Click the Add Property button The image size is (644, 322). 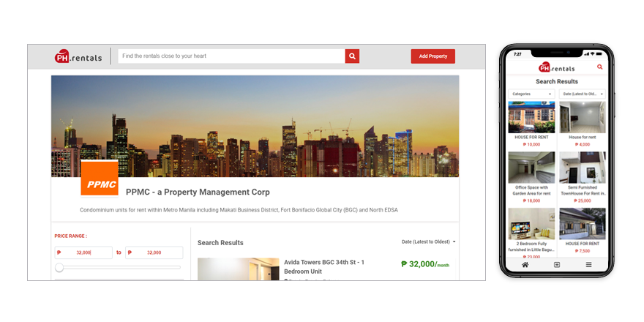click(x=433, y=56)
